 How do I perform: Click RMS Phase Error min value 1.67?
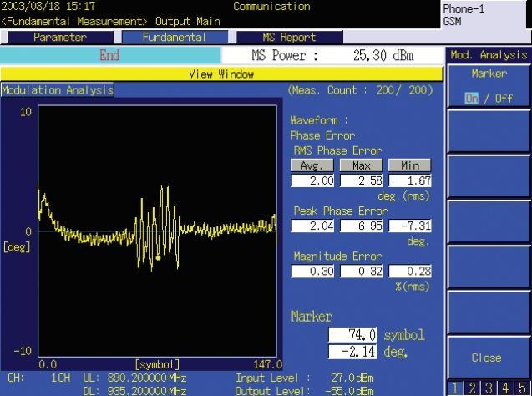[410, 180]
